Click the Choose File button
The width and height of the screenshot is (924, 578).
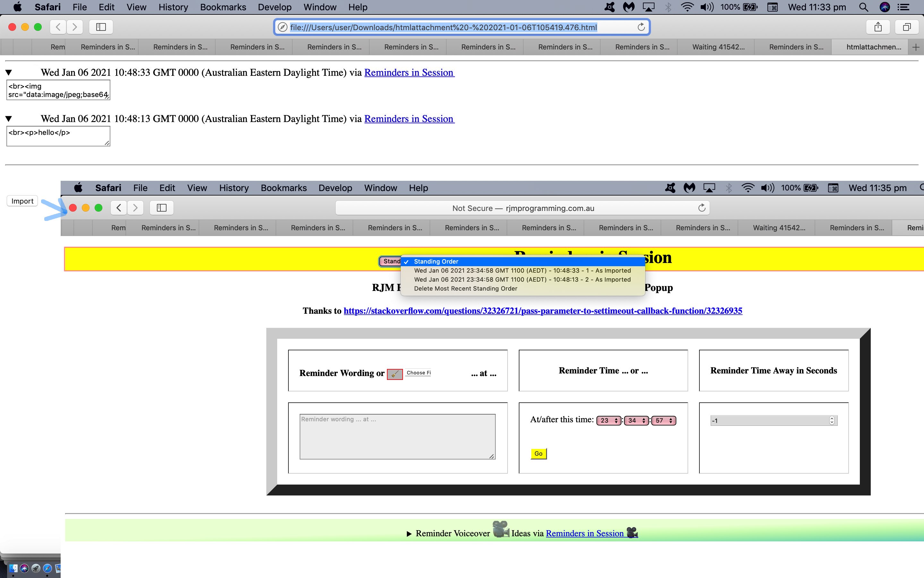(x=418, y=373)
